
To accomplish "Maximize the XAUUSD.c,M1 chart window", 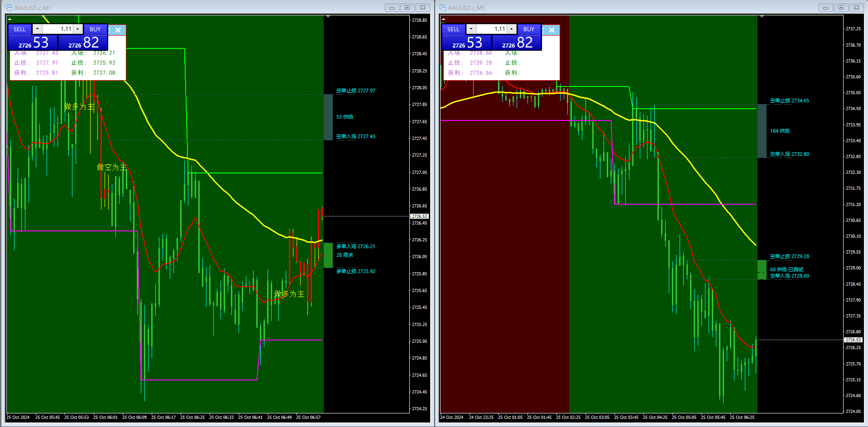I will (407, 8).
